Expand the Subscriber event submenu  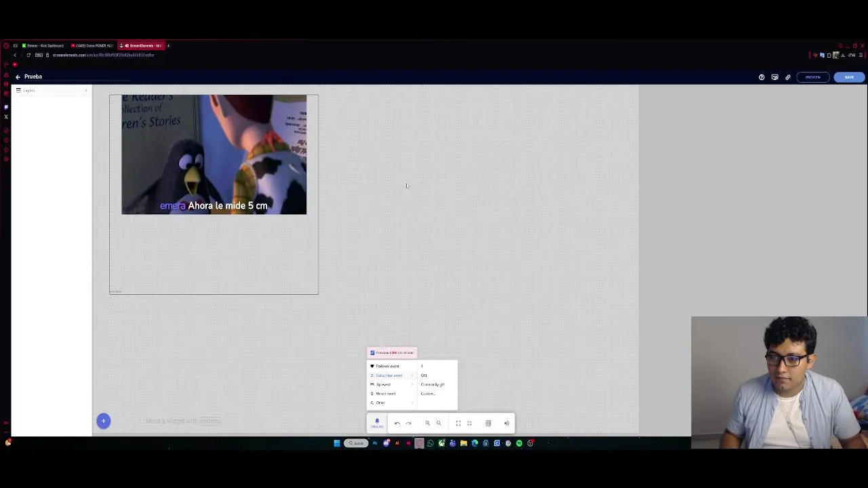point(391,375)
